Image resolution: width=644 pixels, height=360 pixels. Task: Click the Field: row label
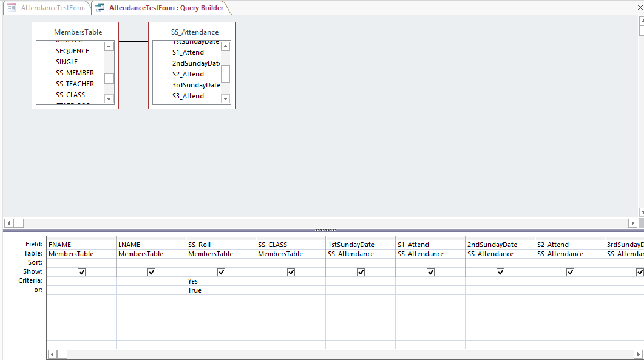(33, 244)
